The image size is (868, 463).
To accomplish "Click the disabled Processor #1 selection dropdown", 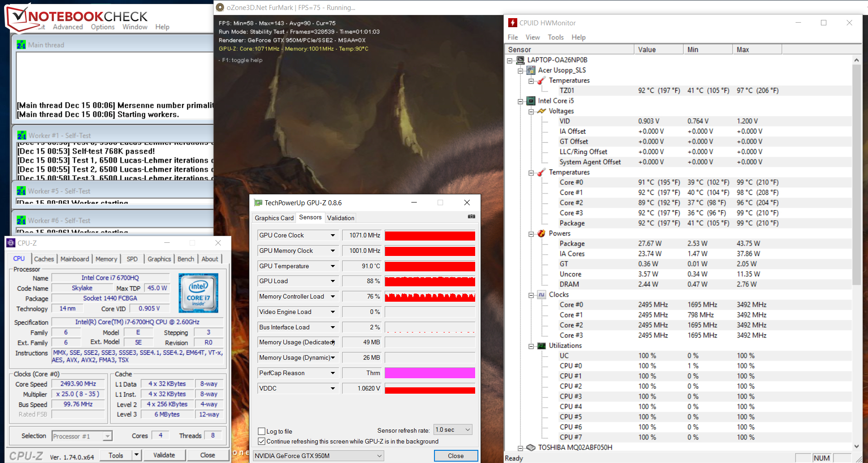I will [82, 436].
